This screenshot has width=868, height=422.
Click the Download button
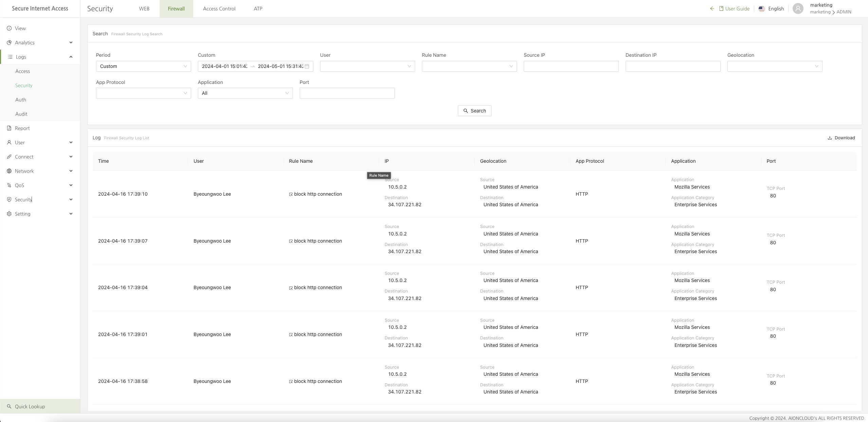pos(841,138)
